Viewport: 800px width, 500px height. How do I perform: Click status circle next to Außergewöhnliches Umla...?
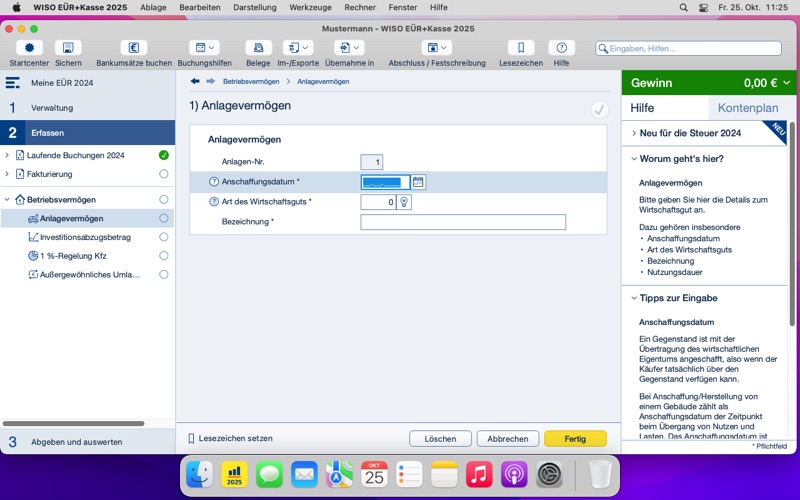click(x=164, y=274)
